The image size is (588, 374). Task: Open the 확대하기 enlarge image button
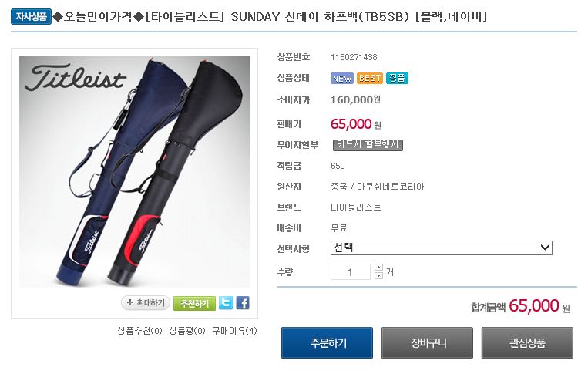point(146,303)
